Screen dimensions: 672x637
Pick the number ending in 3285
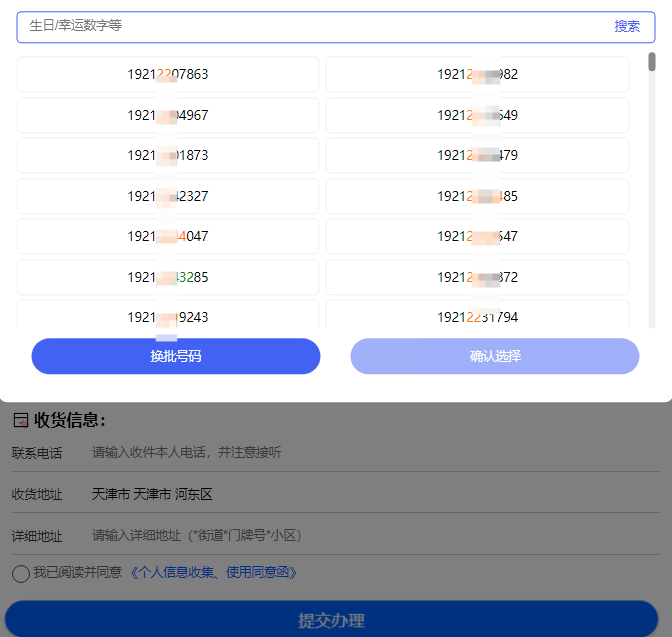[168, 277]
